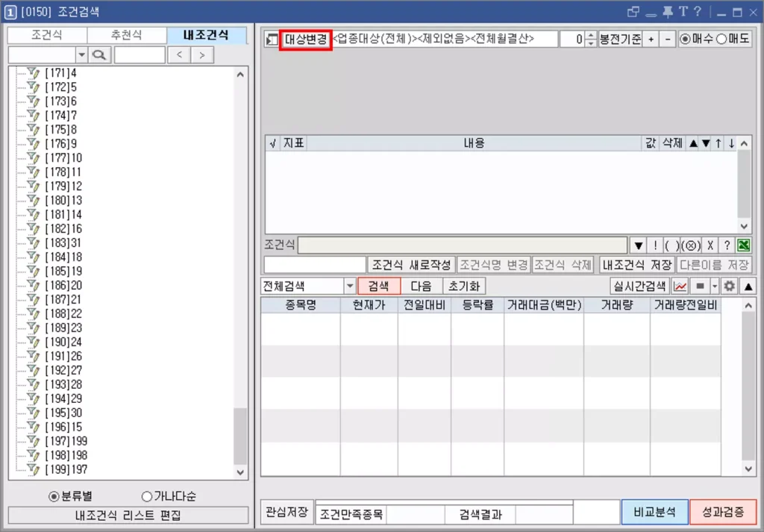764x532 pixels.
Task: Click the √ check column header
Action: [272, 143]
